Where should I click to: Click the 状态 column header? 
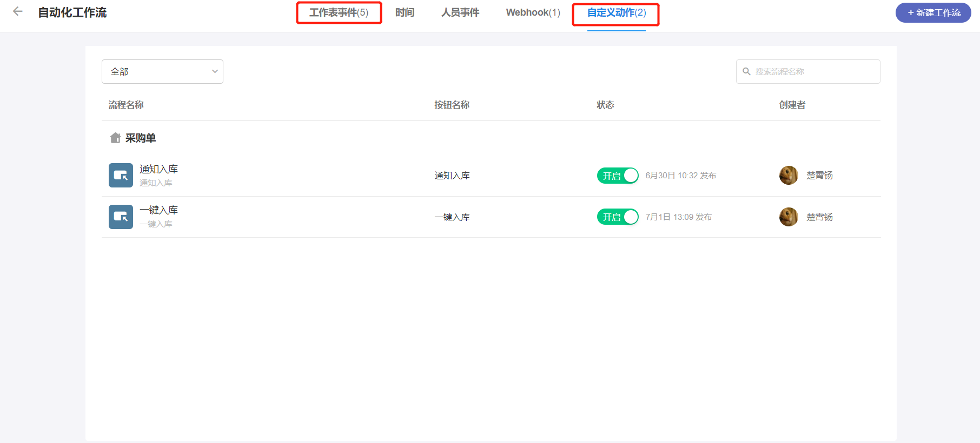[x=605, y=105]
